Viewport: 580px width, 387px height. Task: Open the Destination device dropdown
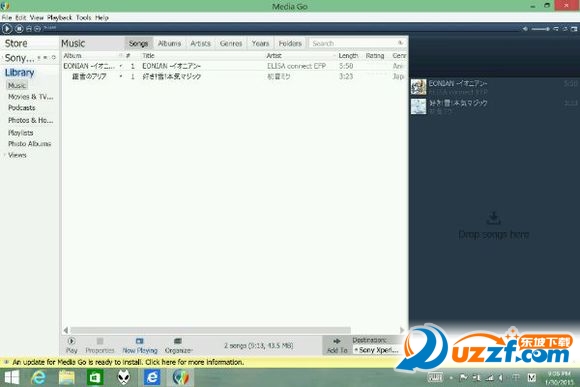[x=377, y=350]
